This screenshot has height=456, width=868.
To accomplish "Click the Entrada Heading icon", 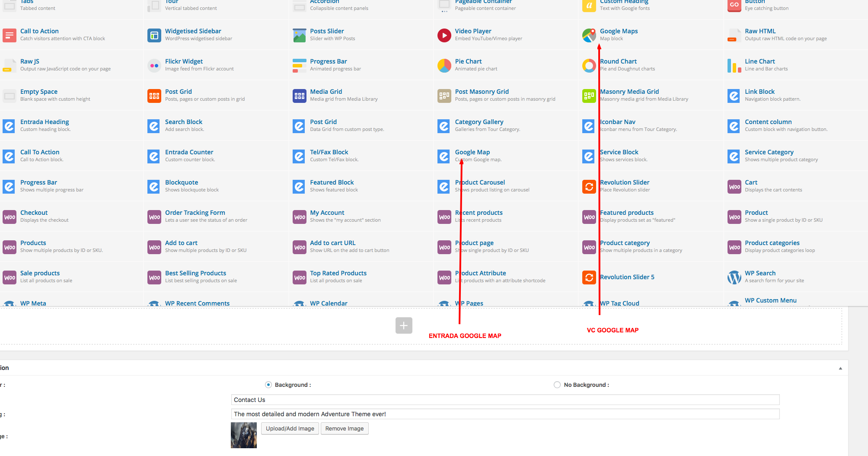I will 10,126.
